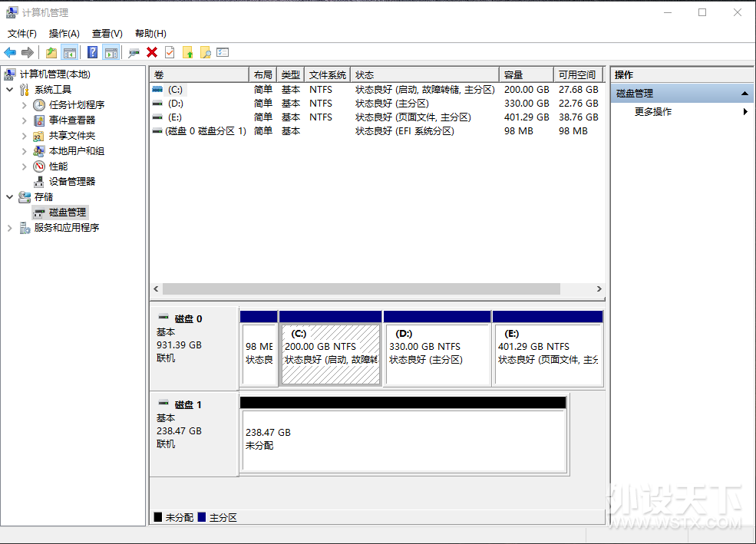Collapse the 存储 tree node
756x544 pixels.
click(x=10, y=196)
